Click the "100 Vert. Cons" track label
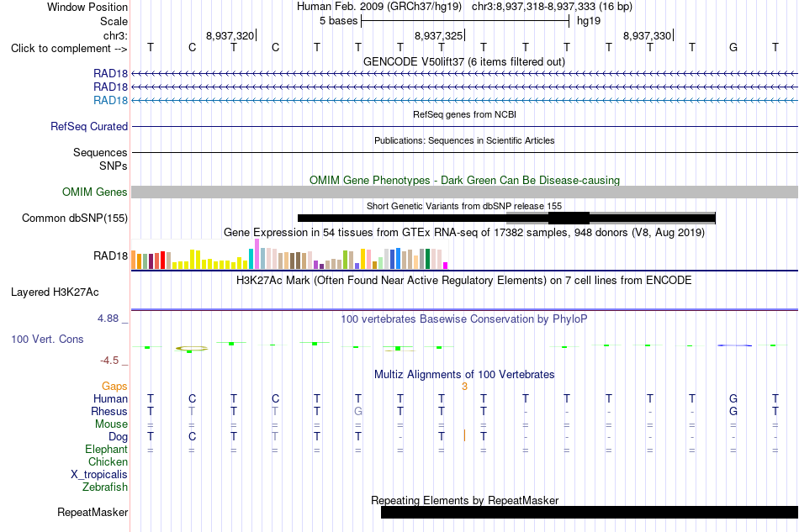 point(47,339)
